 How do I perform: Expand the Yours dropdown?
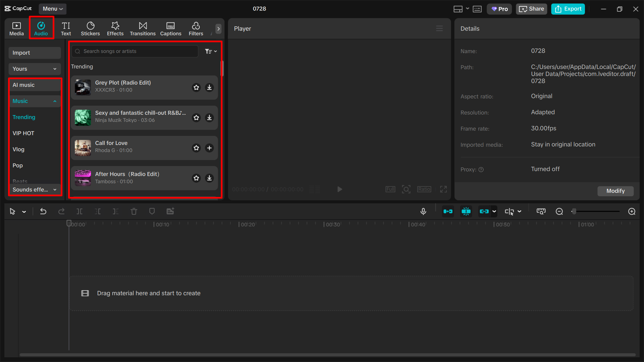35,69
